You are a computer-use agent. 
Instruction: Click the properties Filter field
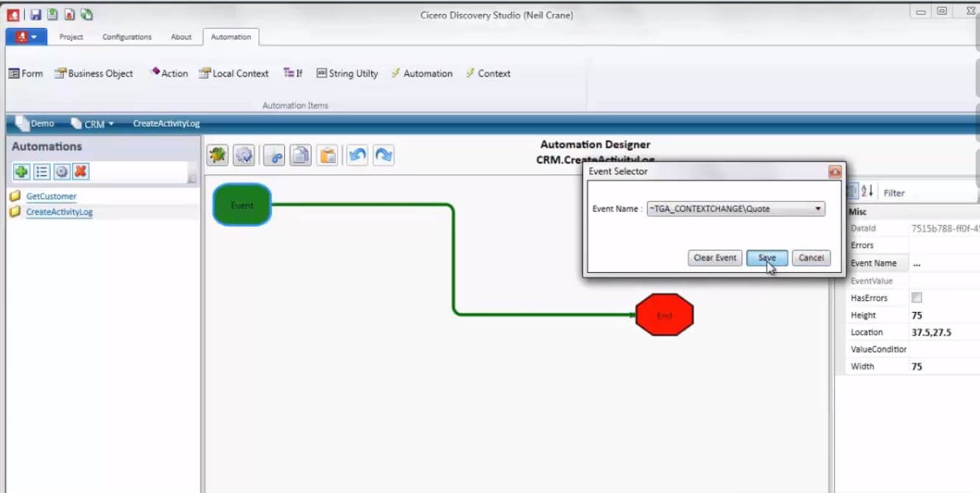(929, 193)
